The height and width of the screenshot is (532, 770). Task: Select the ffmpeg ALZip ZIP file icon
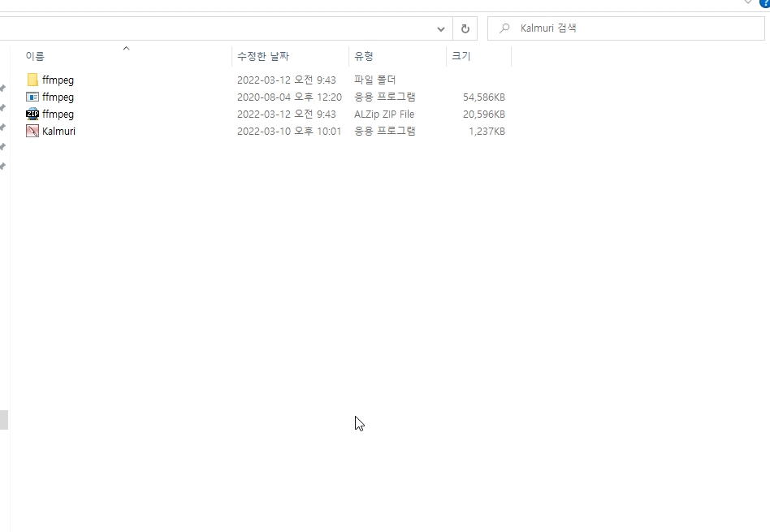(32, 115)
